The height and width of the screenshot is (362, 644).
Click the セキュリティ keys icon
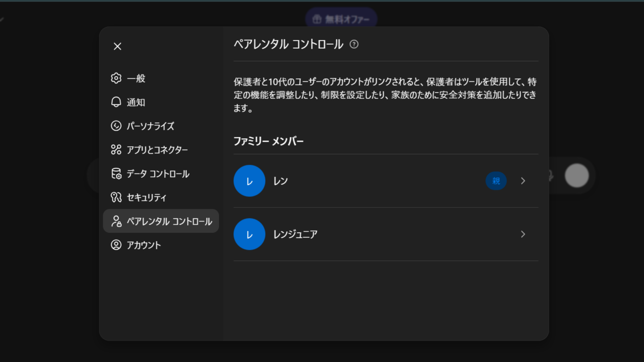pos(116,197)
